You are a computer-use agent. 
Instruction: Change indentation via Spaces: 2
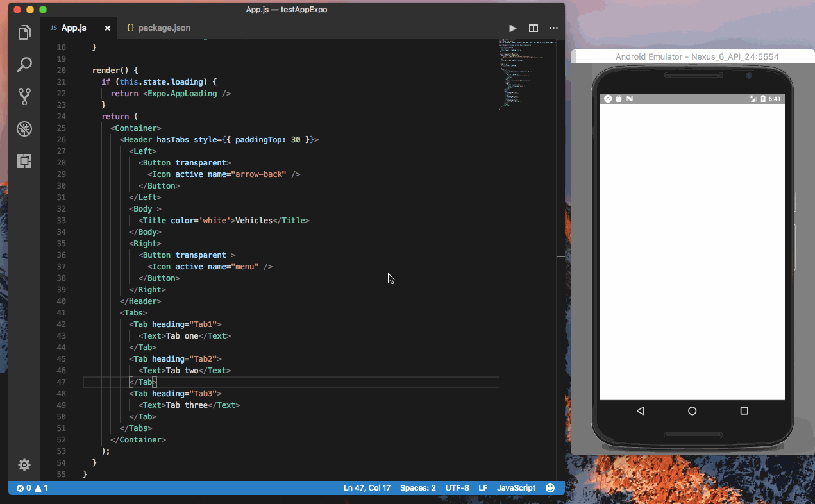pyautogui.click(x=418, y=488)
